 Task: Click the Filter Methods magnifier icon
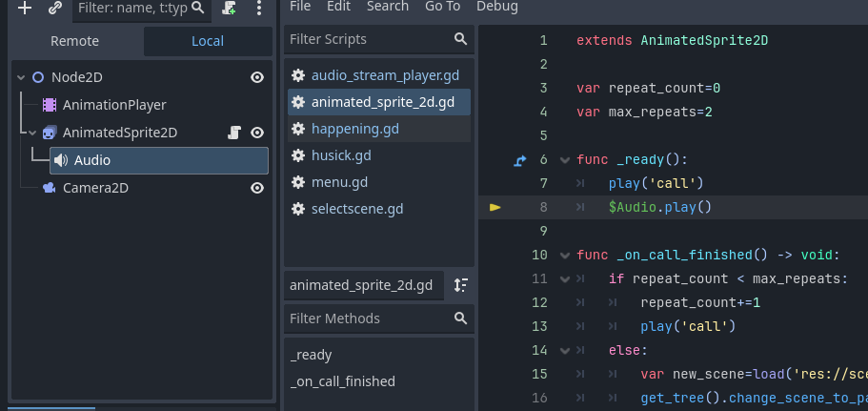[460, 318]
